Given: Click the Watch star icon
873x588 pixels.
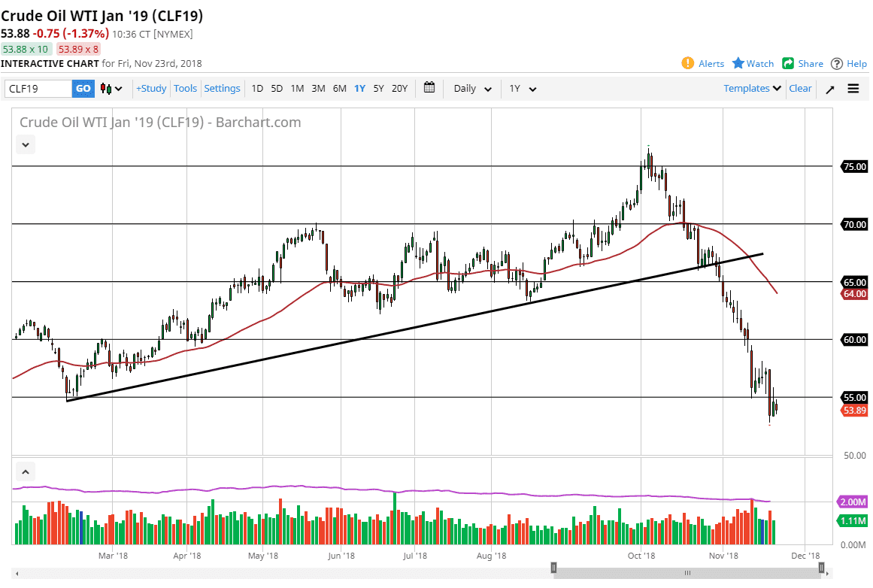Looking at the screenshot, I should [x=737, y=63].
